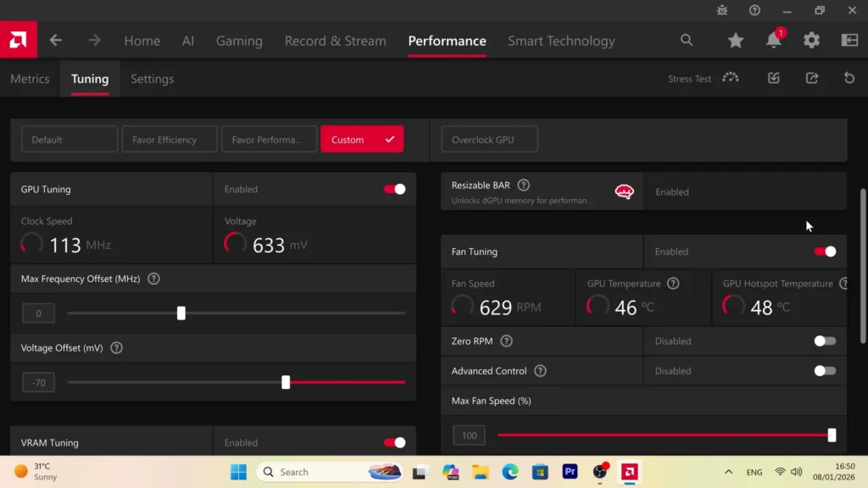
Task: Select the Default tuning preset
Action: pos(70,140)
